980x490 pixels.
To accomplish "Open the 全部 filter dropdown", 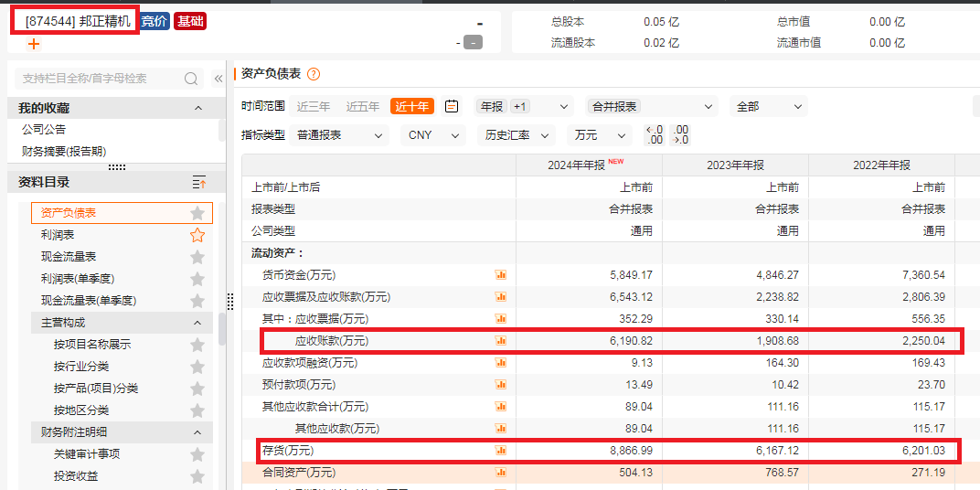I will point(768,106).
